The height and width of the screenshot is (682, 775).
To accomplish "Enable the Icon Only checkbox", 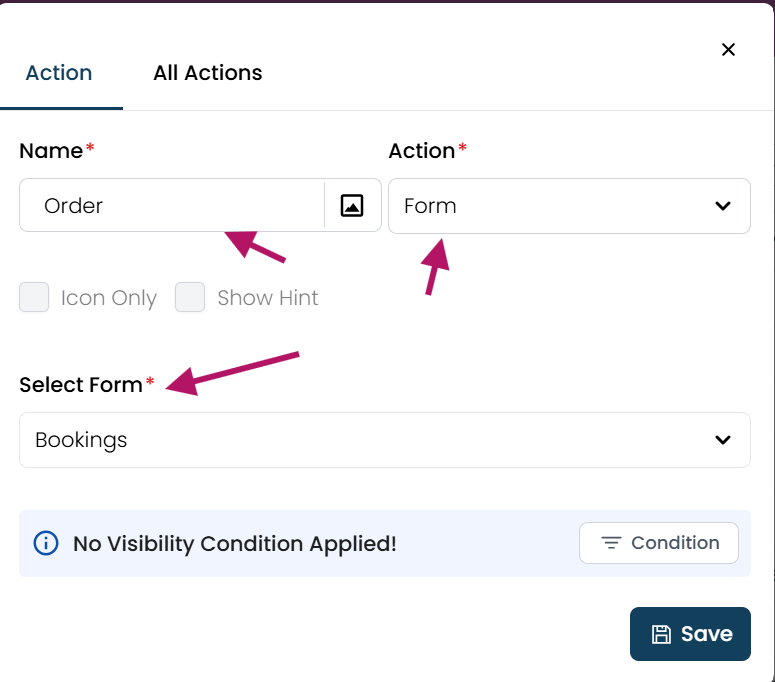I will [34, 297].
